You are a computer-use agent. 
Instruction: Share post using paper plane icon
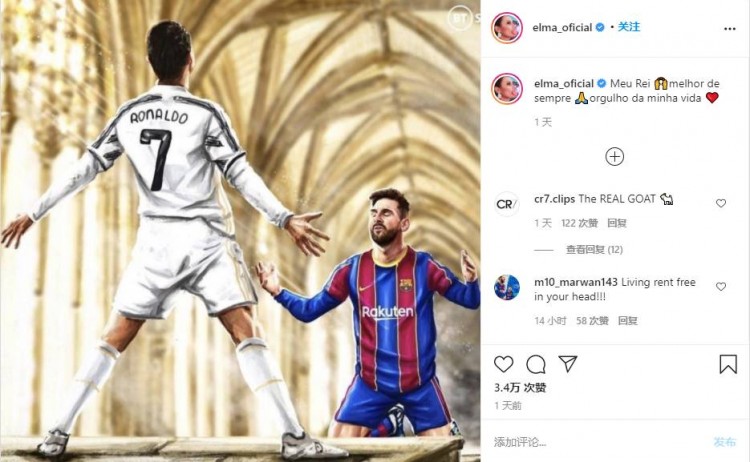point(568,364)
